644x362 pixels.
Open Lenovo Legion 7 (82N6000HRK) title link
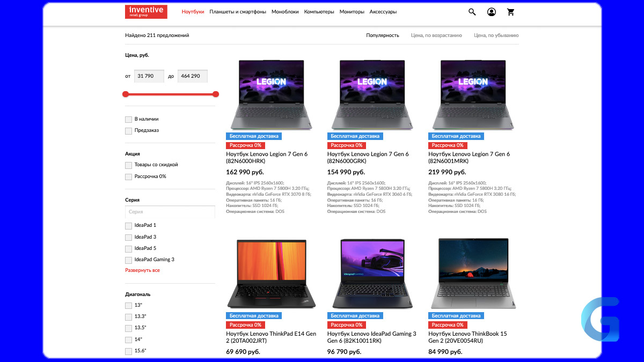[267, 158]
